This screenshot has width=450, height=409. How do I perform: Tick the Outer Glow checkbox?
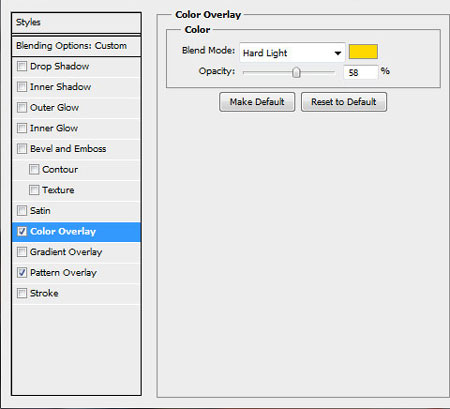point(22,107)
